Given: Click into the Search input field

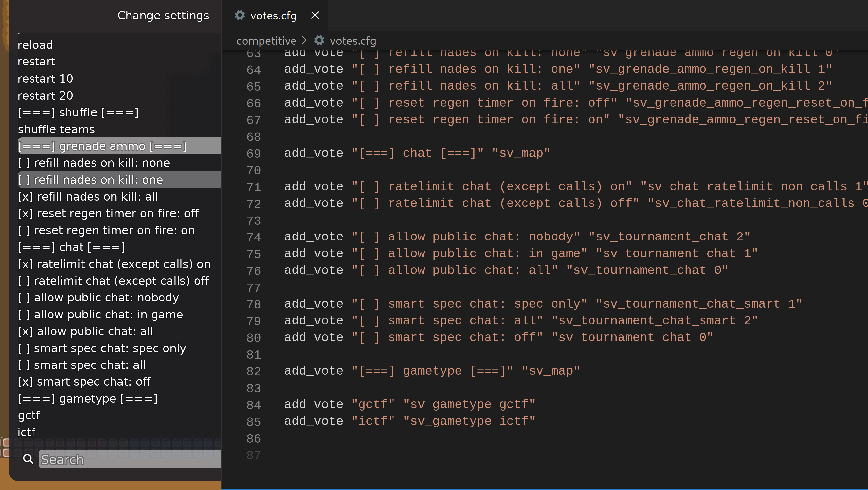Looking at the screenshot, I should pos(130,459).
